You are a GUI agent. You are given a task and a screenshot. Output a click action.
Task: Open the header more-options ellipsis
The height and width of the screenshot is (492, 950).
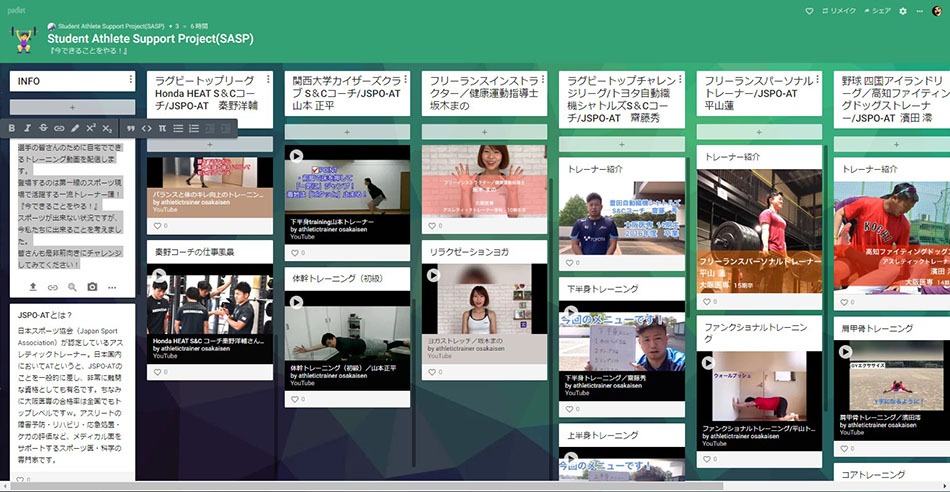(x=920, y=11)
